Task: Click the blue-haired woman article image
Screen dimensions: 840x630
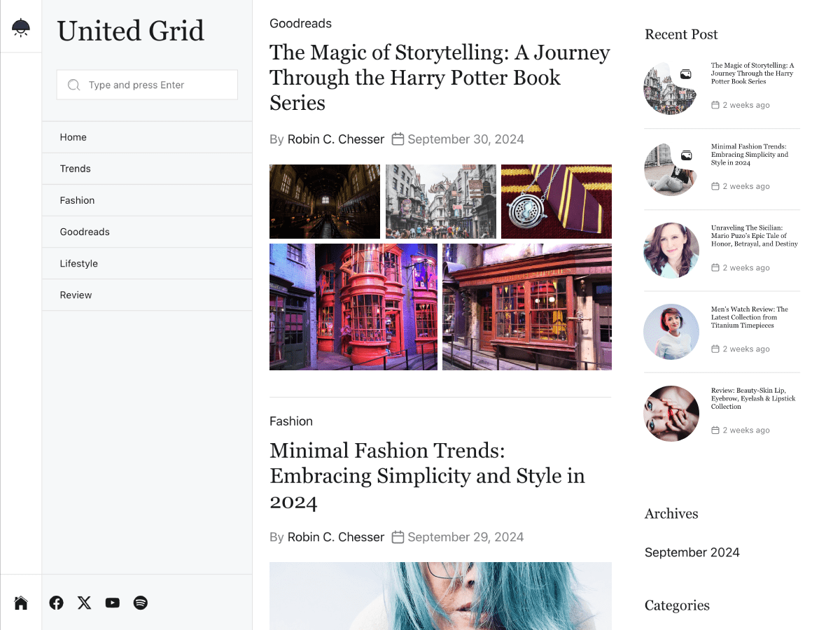Action: (x=440, y=596)
